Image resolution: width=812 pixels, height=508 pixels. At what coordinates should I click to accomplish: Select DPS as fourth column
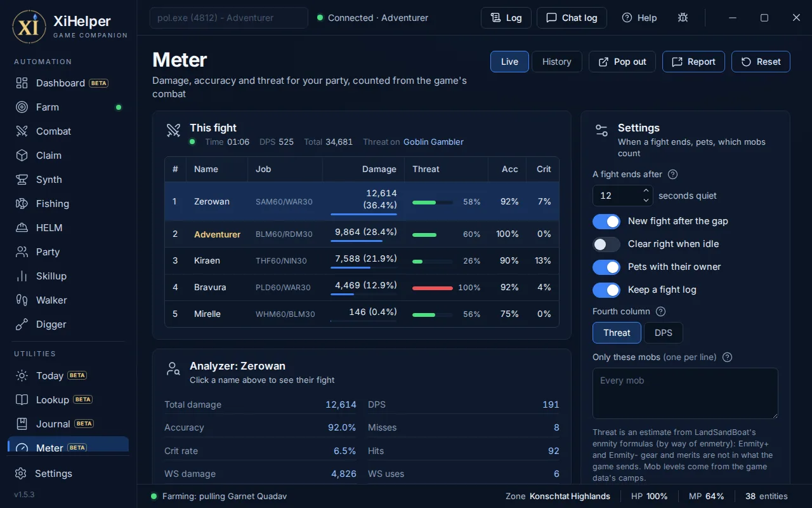click(664, 333)
